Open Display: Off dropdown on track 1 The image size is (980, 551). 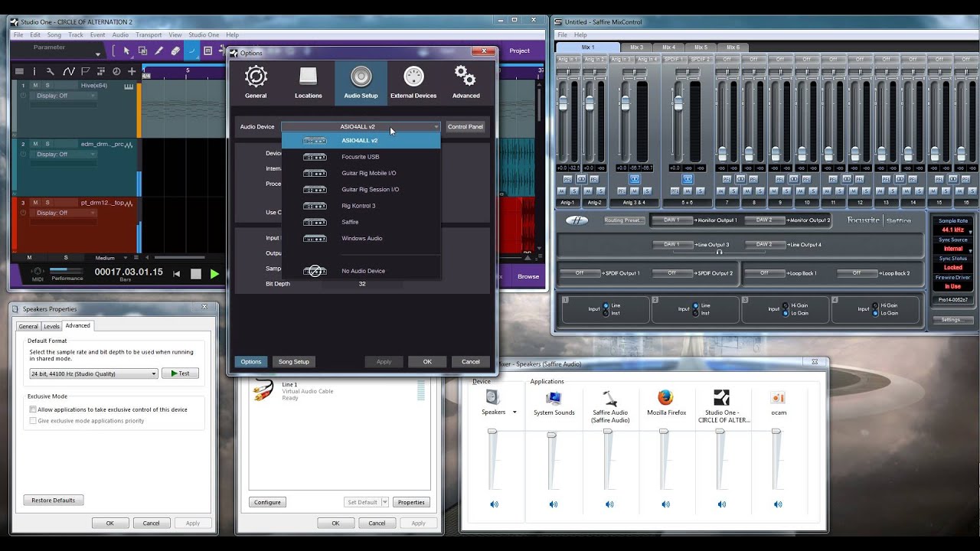click(x=64, y=96)
